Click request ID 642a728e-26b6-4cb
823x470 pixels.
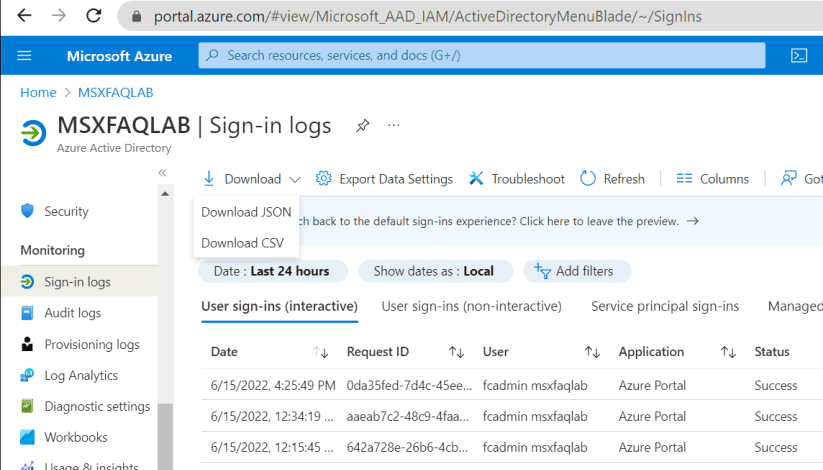coord(407,447)
